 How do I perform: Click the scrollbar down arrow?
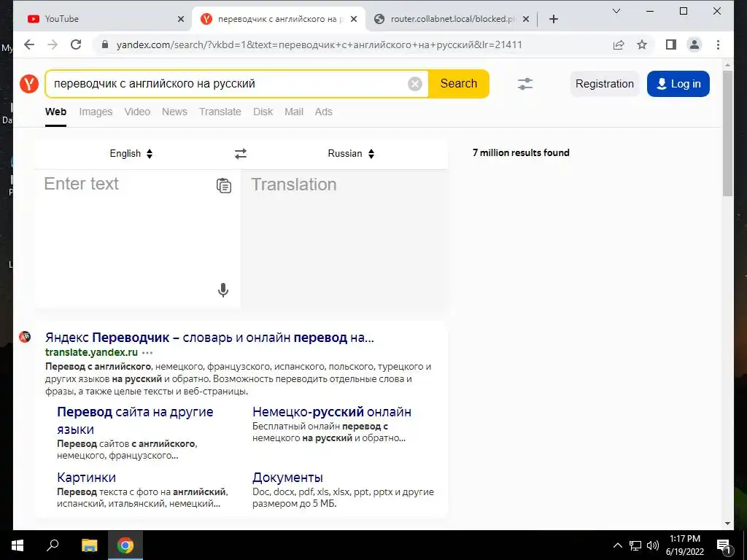[727, 524]
